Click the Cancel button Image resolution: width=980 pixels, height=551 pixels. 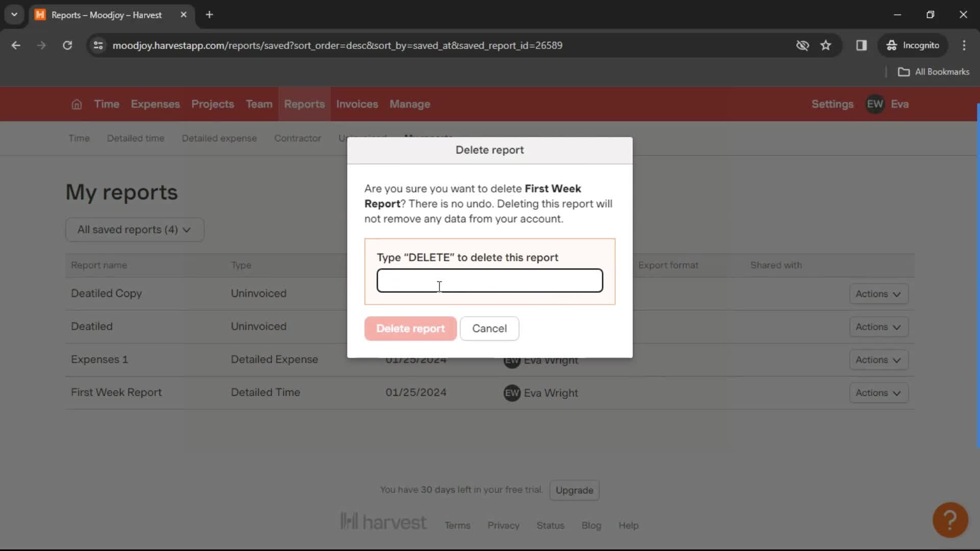(489, 329)
